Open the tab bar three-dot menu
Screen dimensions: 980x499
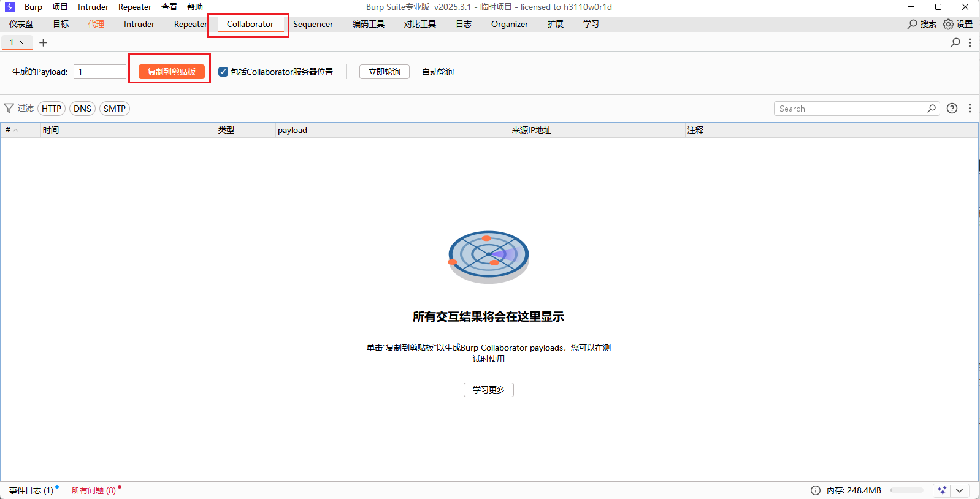coord(970,42)
